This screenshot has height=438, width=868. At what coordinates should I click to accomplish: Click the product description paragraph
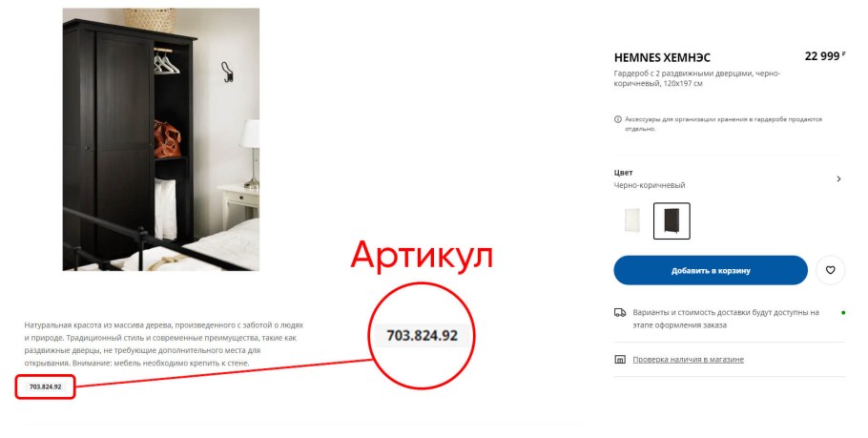(x=164, y=344)
